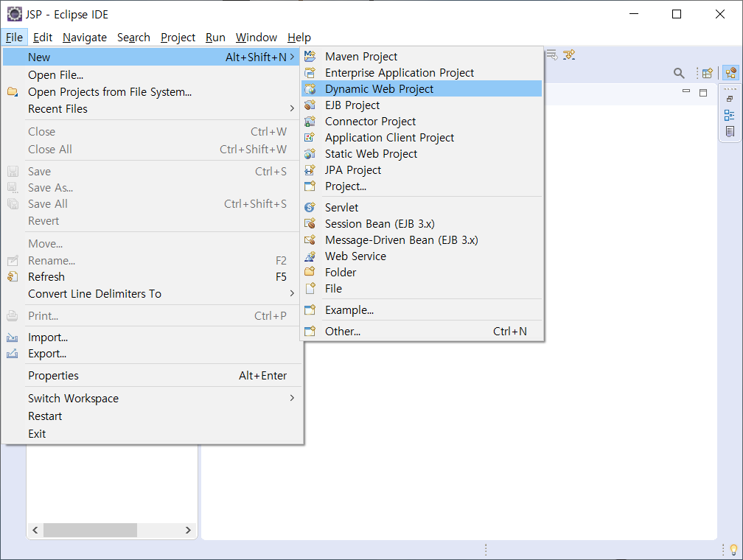Click the Message-Driven Bean icon
The height and width of the screenshot is (560, 743).
click(x=310, y=239)
